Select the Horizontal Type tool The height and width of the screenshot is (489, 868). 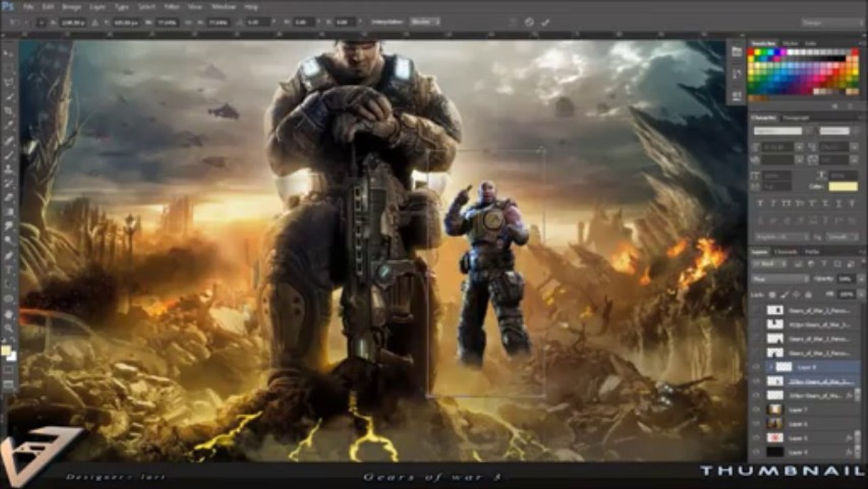pos(10,270)
